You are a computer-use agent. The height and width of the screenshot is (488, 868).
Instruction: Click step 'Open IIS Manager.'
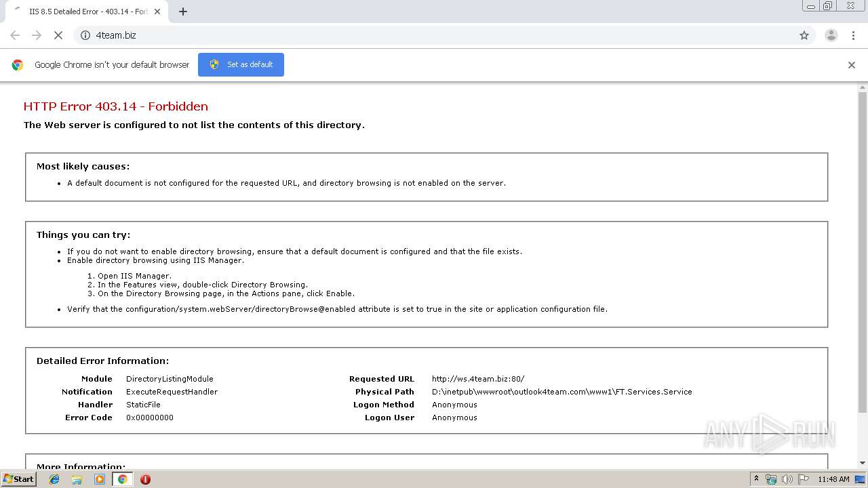tap(134, 276)
